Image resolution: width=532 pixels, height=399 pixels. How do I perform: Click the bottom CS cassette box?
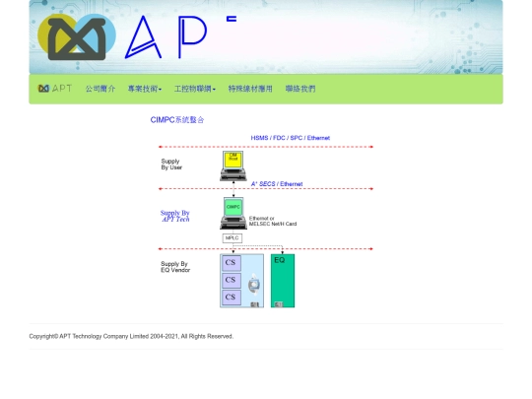232,298
